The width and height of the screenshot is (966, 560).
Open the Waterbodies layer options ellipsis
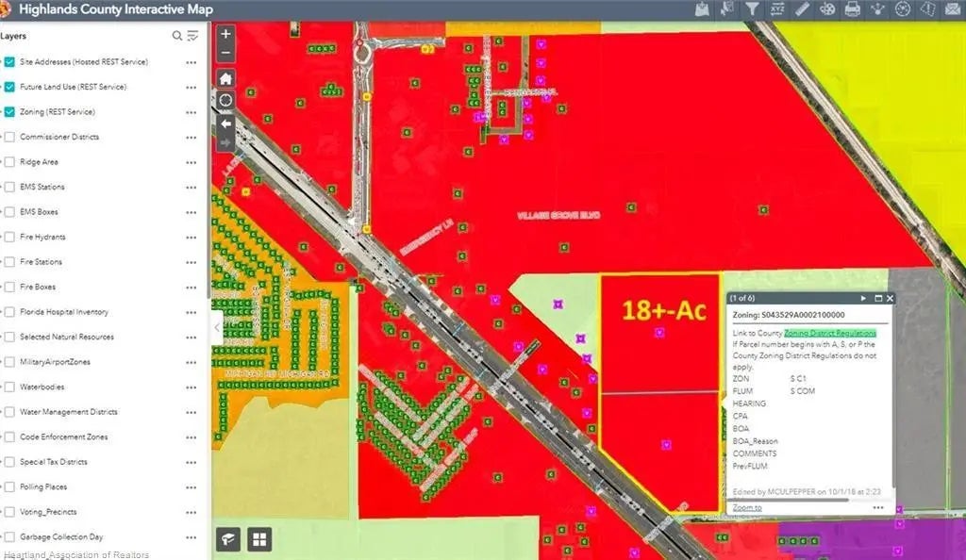point(192,387)
